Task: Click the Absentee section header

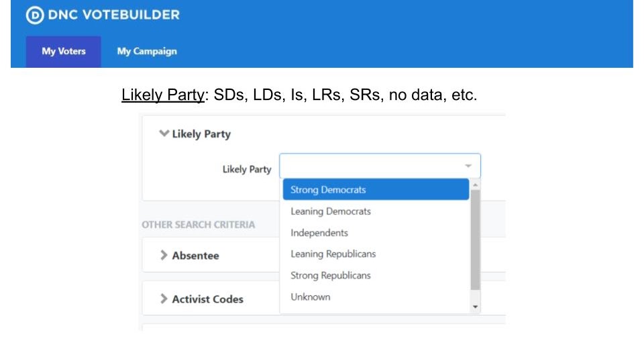Action: pos(195,255)
